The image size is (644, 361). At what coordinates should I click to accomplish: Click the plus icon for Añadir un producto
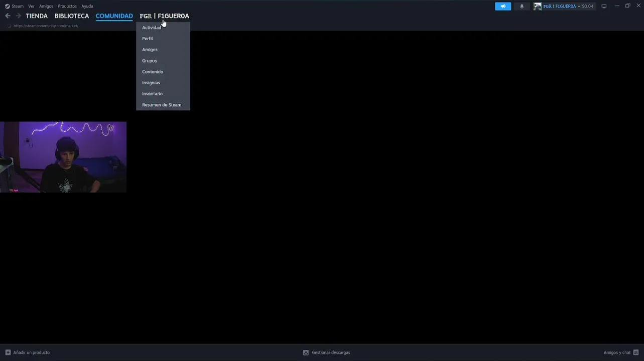[8, 352]
